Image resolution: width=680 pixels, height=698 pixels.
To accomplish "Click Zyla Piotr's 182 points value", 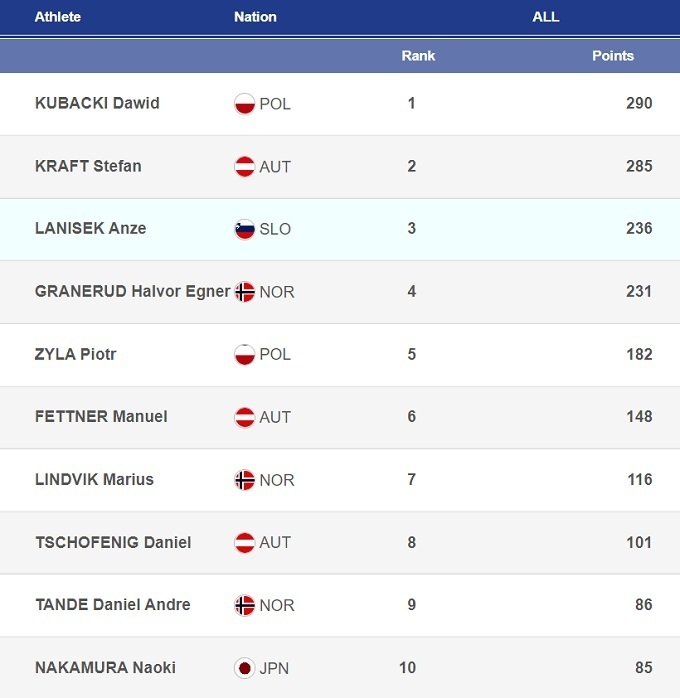I will click(638, 354).
